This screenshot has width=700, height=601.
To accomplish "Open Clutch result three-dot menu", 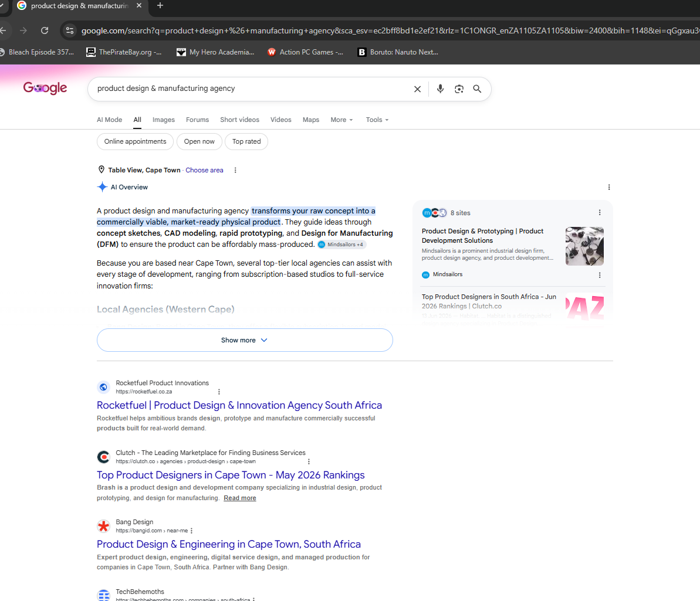I will click(x=309, y=462).
